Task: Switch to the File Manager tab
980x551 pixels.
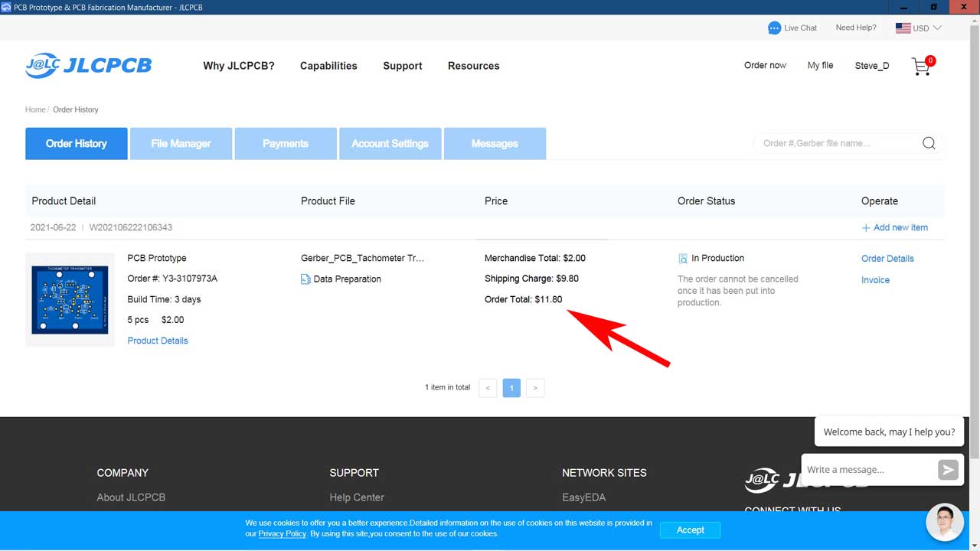Action: coord(181,144)
